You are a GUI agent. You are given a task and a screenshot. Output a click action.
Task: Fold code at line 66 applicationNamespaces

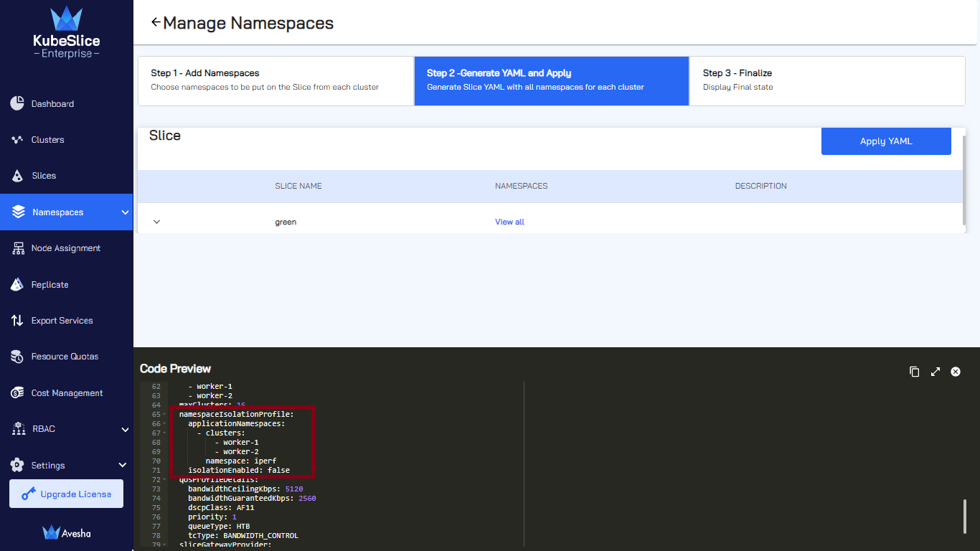[x=165, y=424]
